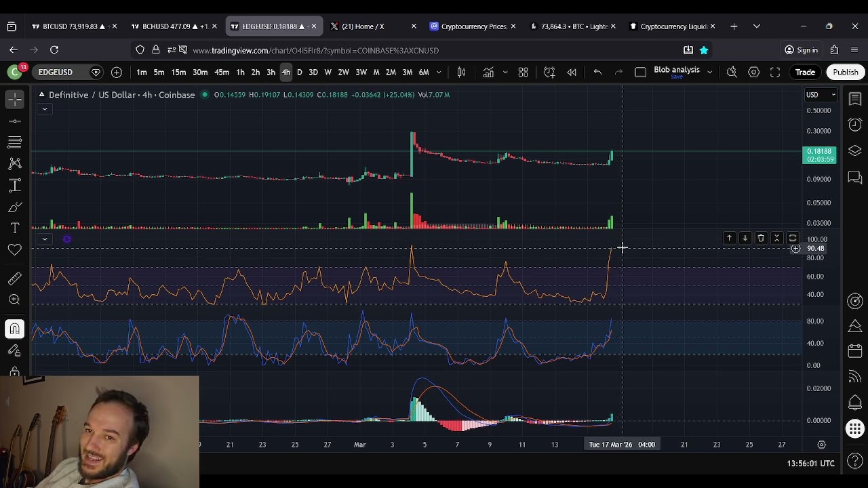868x488 pixels.
Task: Open the quick search magnifier
Action: coord(732,73)
